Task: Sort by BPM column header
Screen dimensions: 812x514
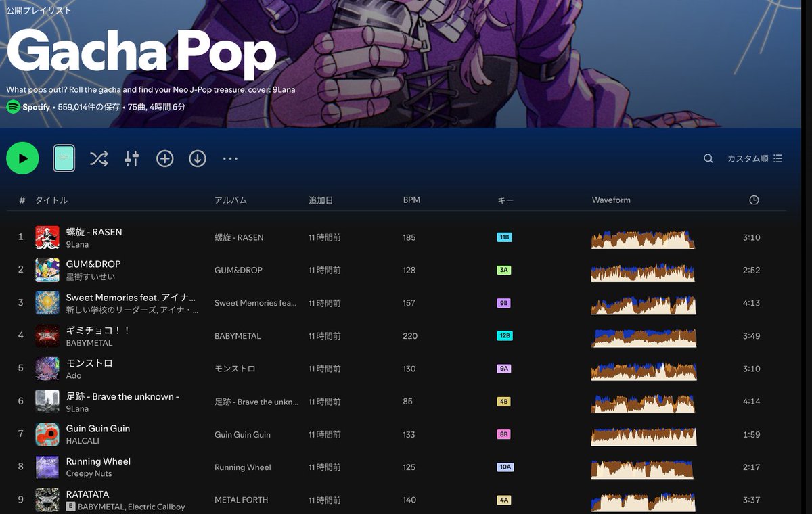Action: 411,200
